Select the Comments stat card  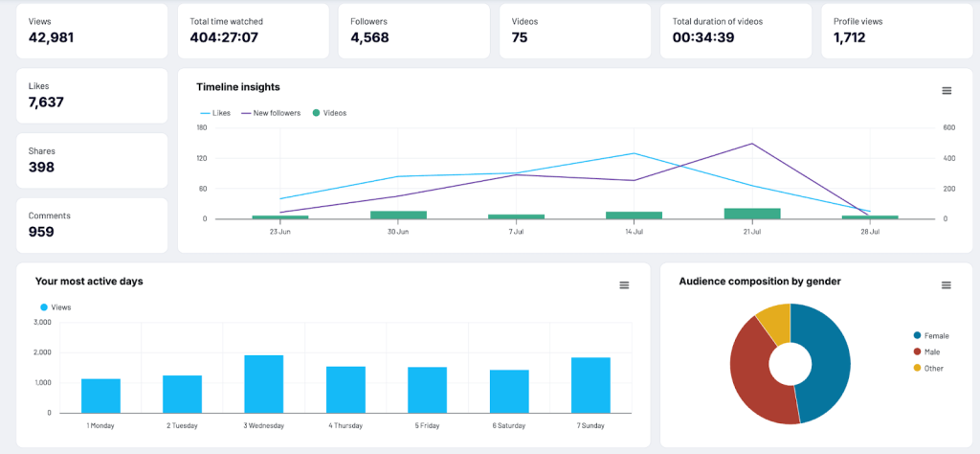pos(92,225)
